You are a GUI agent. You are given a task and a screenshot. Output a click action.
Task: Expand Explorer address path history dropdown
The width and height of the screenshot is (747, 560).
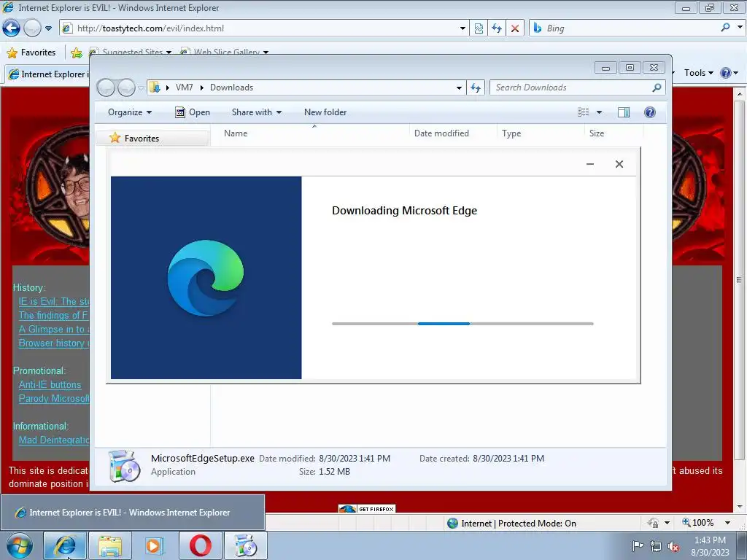pos(459,87)
